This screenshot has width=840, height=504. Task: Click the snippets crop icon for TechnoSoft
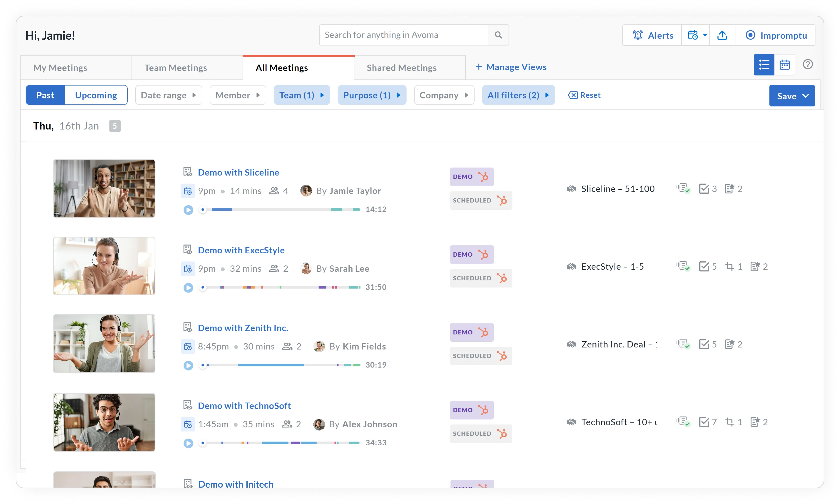tap(730, 422)
